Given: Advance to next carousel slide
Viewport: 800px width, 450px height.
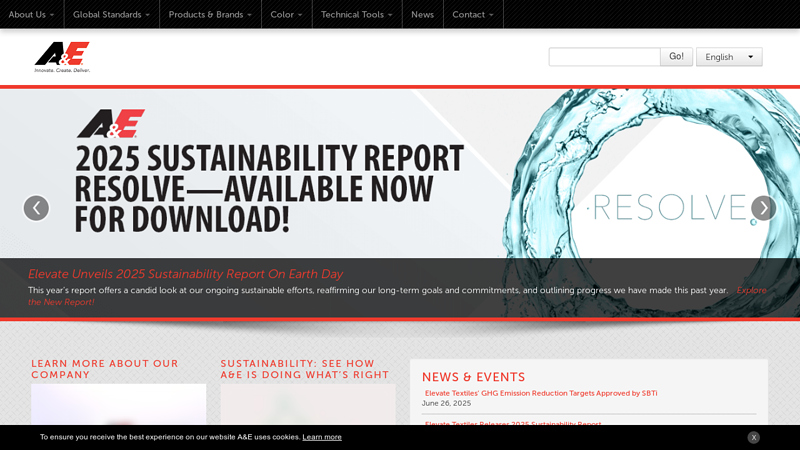Looking at the screenshot, I should (x=763, y=208).
